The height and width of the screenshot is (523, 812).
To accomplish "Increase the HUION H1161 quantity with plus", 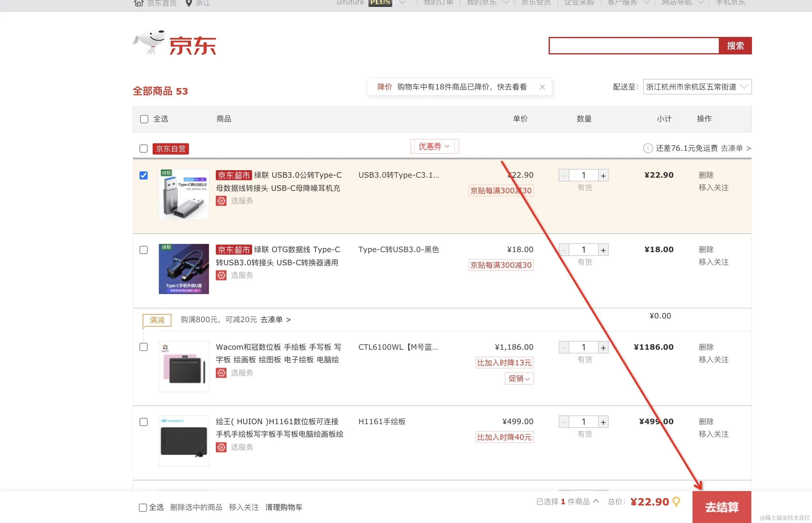I will [x=603, y=422].
